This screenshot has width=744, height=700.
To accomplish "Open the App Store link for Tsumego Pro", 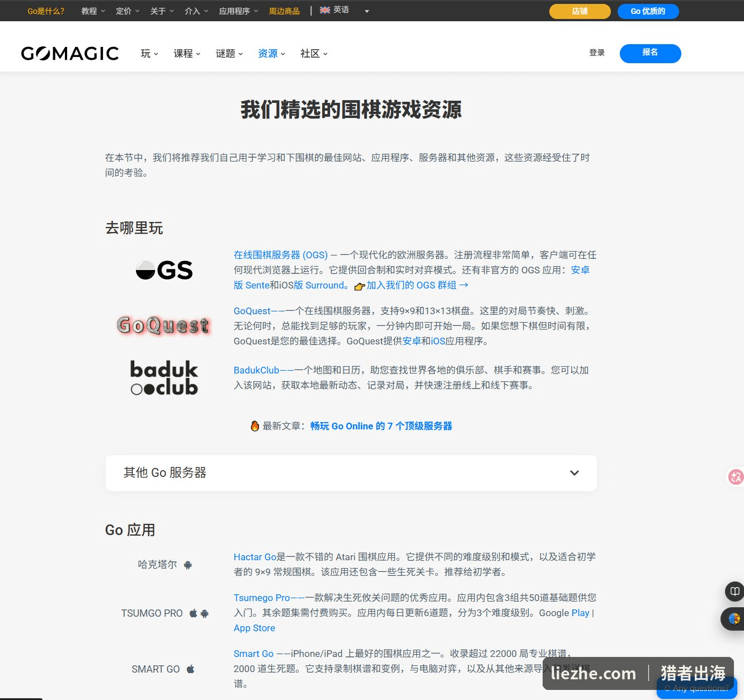I will 255,628.
